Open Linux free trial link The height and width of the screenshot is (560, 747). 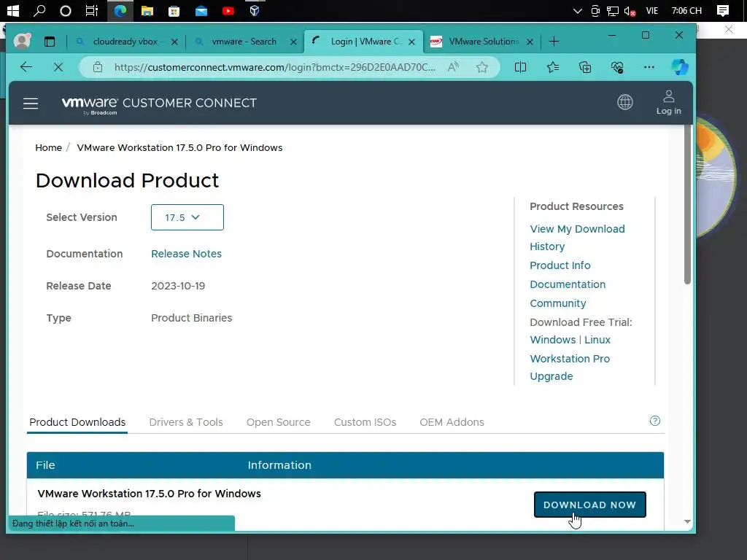[597, 340]
